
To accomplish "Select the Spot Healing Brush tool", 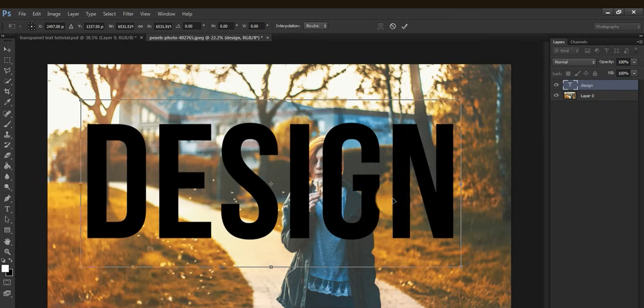I will coord(7,114).
